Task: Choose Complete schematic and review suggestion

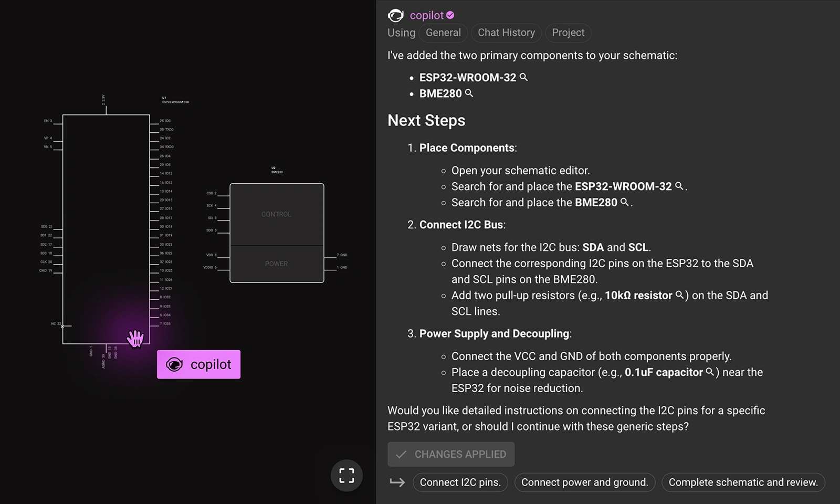Action: [x=743, y=482]
